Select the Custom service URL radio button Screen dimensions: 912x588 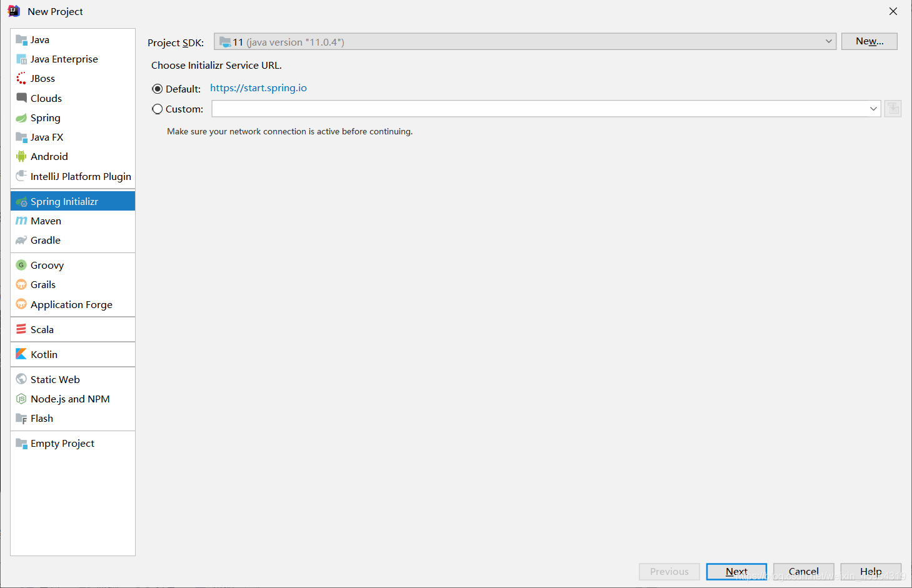[158, 109]
